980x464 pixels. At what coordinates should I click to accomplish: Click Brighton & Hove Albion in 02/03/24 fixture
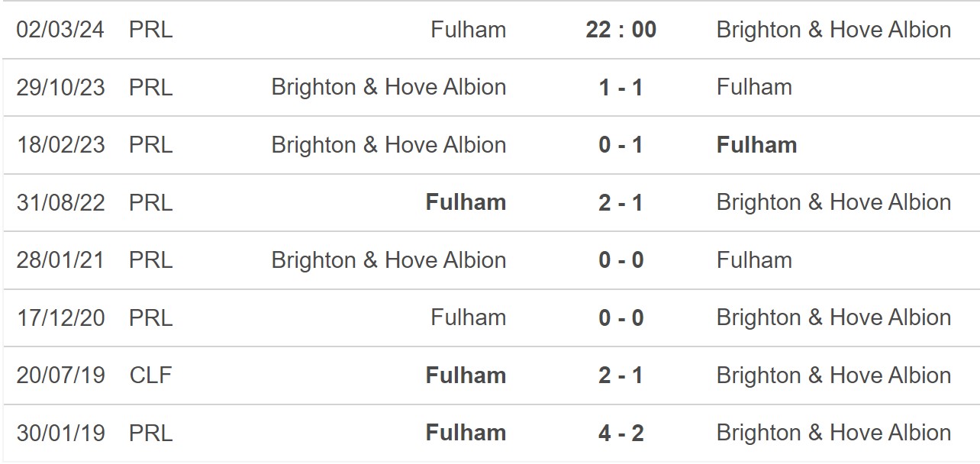click(833, 30)
